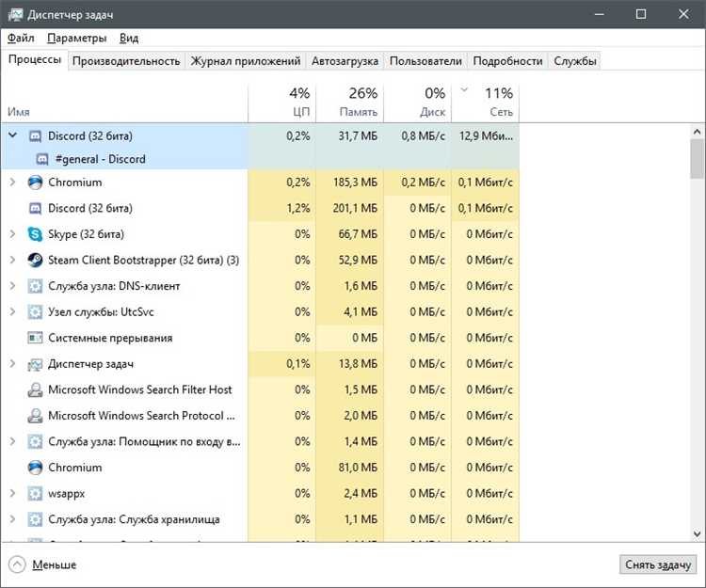Select the Процессы tab
Image resolution: width=706 pixels, height=588 pixels.
[35, 60]
